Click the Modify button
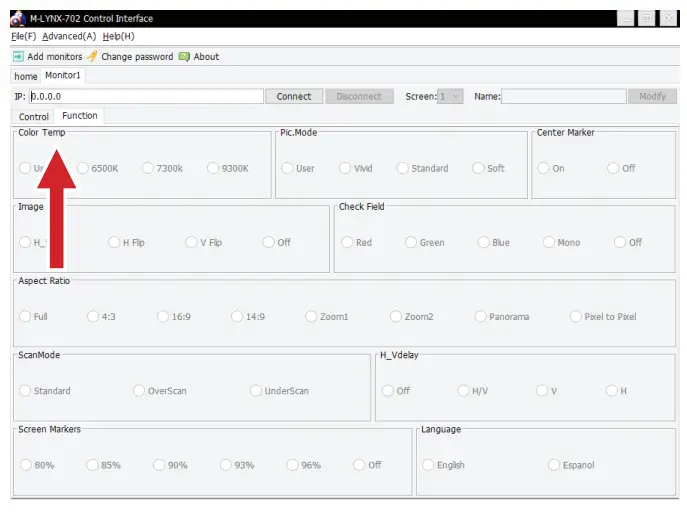The image size is (687, 512). pos(652,96)
